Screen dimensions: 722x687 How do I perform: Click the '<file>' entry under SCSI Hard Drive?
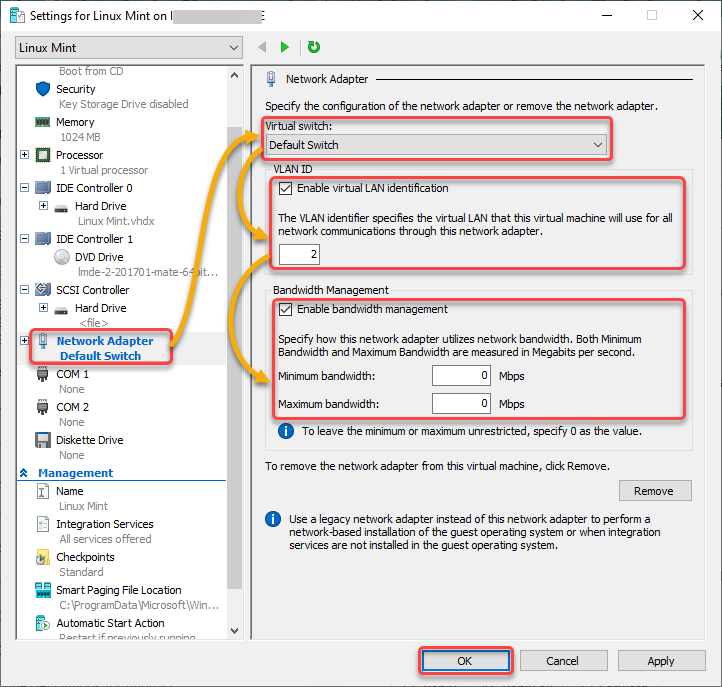coord(94,323)
